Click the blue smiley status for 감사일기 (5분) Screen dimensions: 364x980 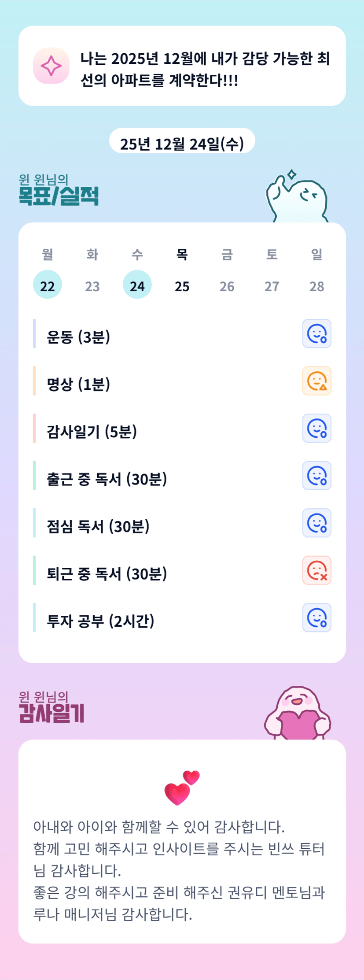click(316, 428)
